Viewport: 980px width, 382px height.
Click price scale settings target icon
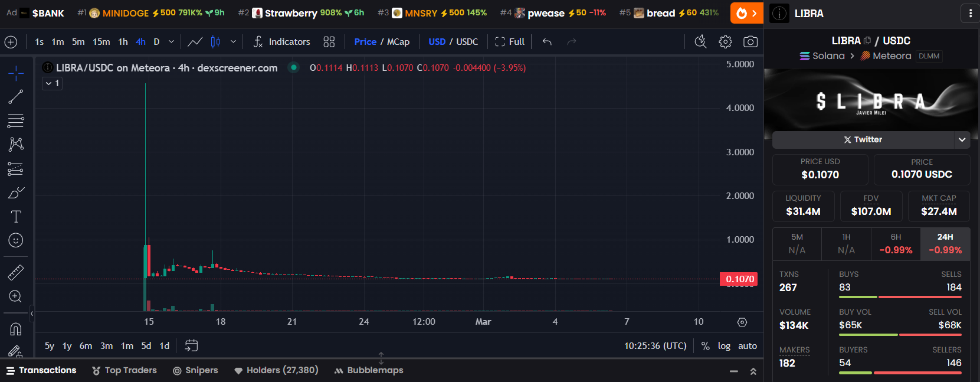pyautogui.click(x=742, y=322)
